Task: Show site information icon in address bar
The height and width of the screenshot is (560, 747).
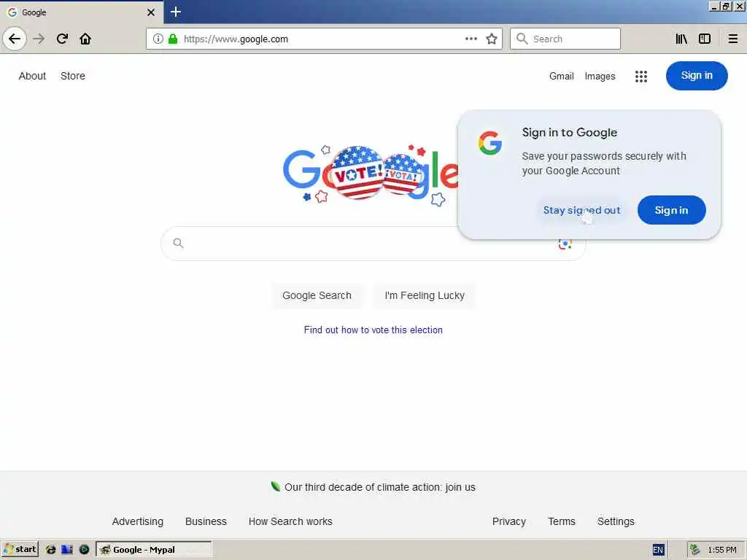Action: [158, 39]
